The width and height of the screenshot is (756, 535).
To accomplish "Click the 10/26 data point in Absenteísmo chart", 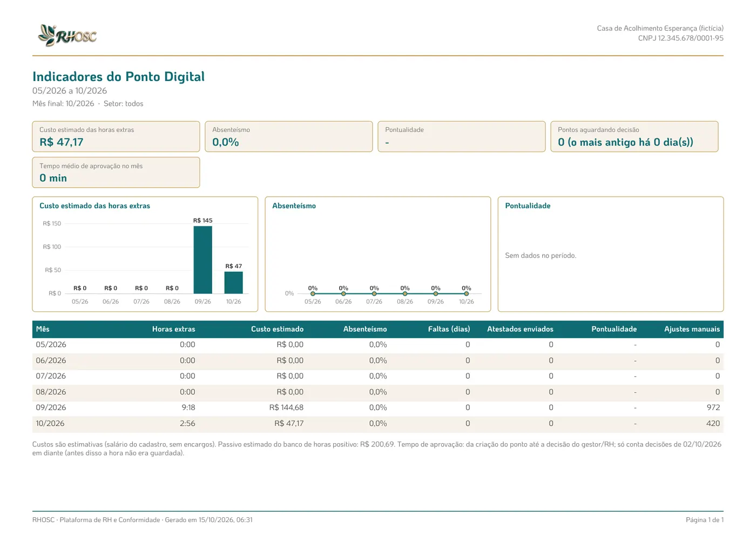I will click(467, 293).
